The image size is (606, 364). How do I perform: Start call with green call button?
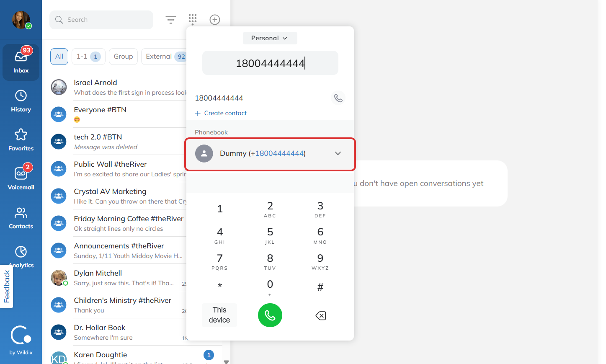click(x=270, y=315)
